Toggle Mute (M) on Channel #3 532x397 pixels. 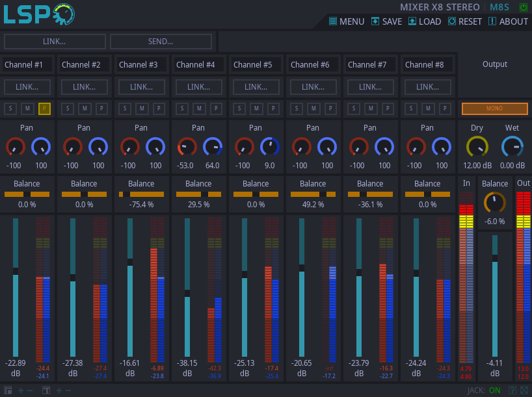click(x=142, y=109)
